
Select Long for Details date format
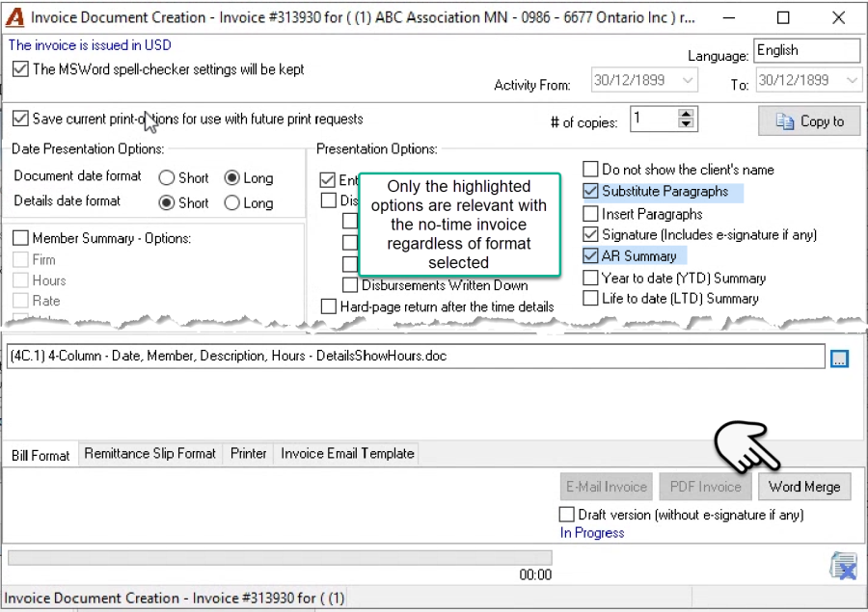(x=231, y=203)
